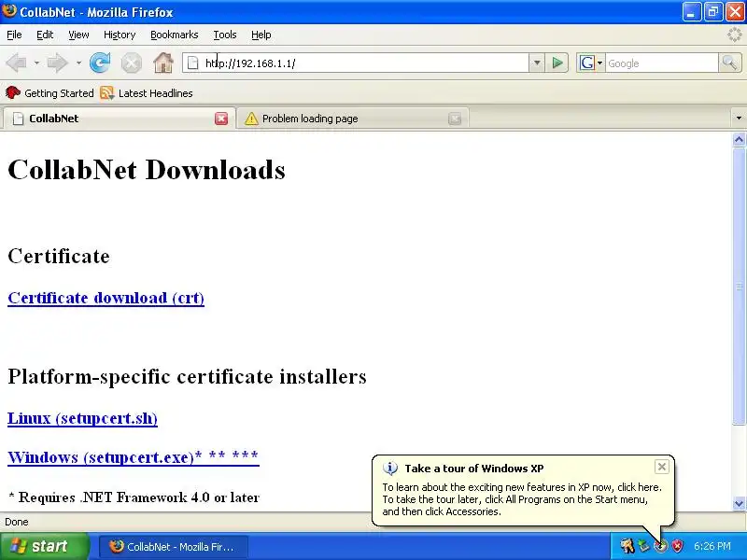This screenshot has height=560, width=747.
Task: Click the Linux (setupcert.sh) link
Action: 82,418
